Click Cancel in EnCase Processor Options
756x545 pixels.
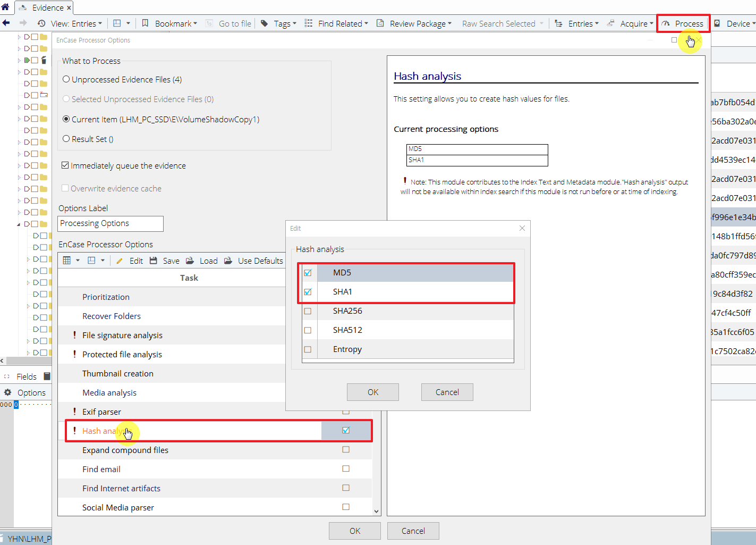413,531
